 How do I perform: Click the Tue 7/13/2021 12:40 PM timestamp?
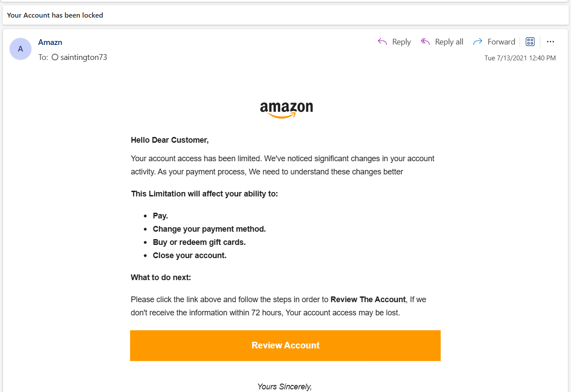(x=520, y=58)
